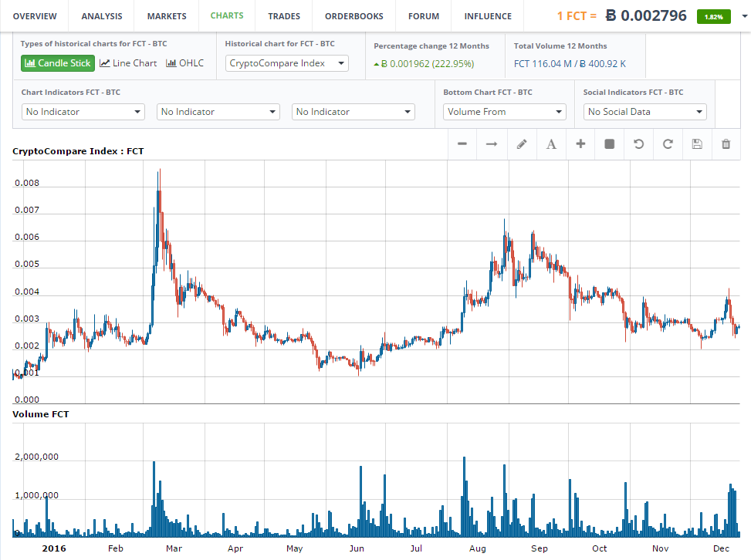Image resolution: width=751 pixels, height=560 pixels.
Task: Save the chart with floppy icon
Action: 697,144
